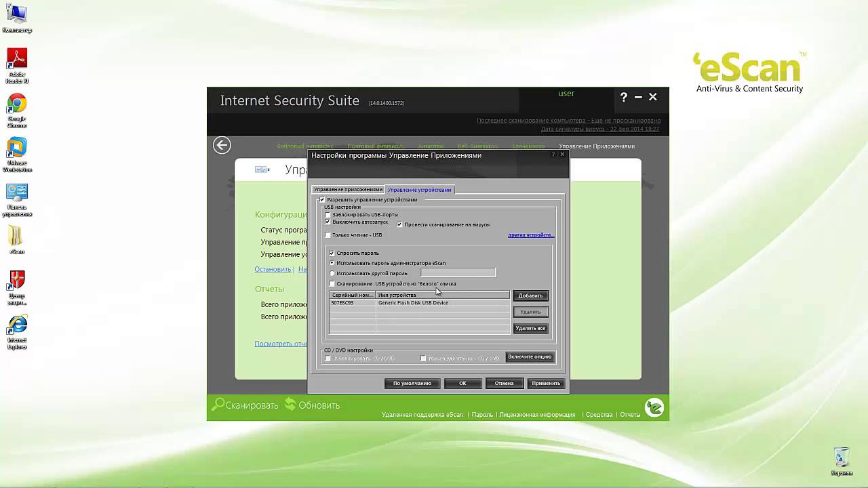Click the back arrow in eScan window
Viewport: 868px width, 488px height.
point(222,145)
